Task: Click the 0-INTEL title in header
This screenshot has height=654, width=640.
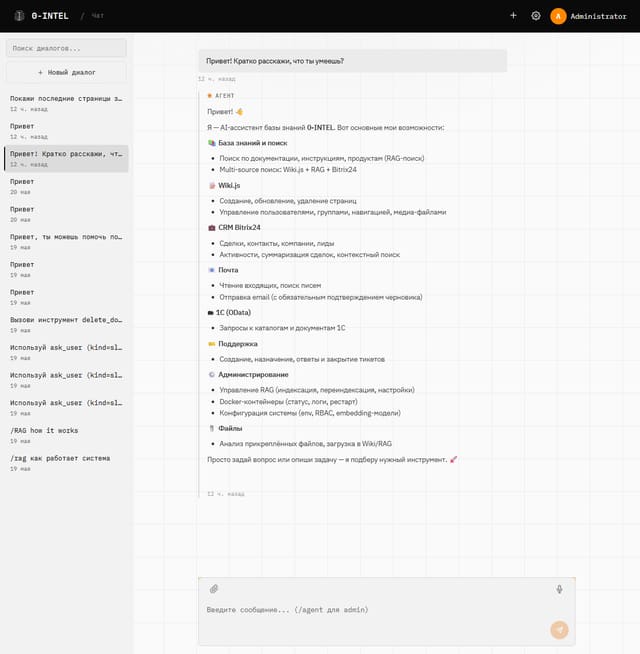Action: click(50, 16)
